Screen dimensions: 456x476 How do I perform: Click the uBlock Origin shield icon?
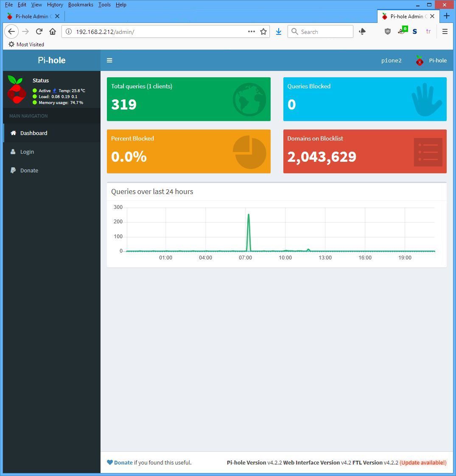[387, 31]
